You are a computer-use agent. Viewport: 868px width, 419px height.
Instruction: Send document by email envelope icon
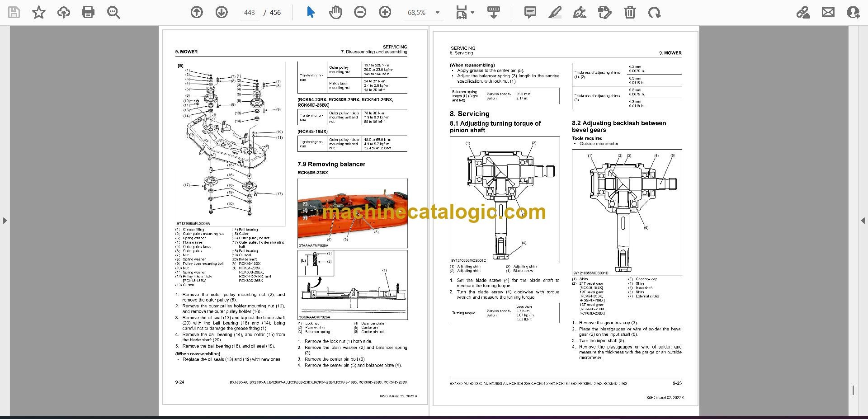tap(828, 12)
